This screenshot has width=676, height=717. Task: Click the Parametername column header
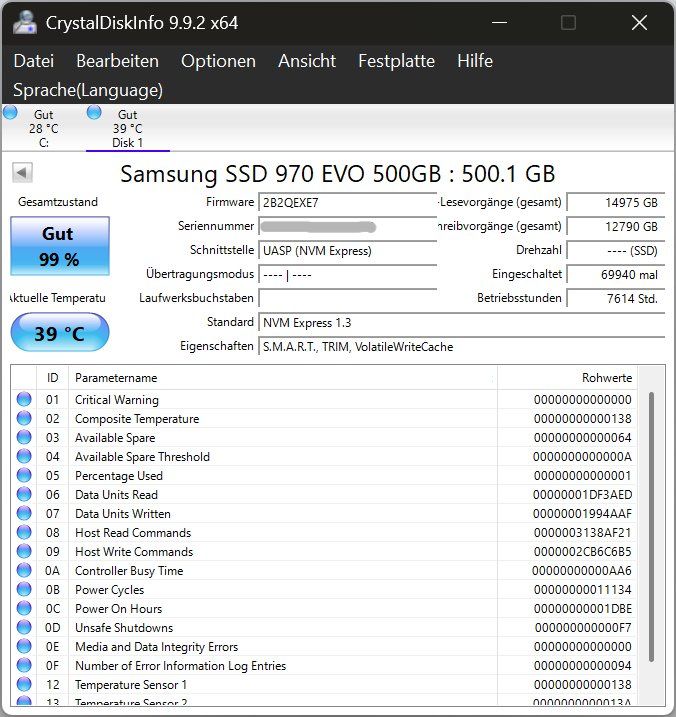pos(283,378)
